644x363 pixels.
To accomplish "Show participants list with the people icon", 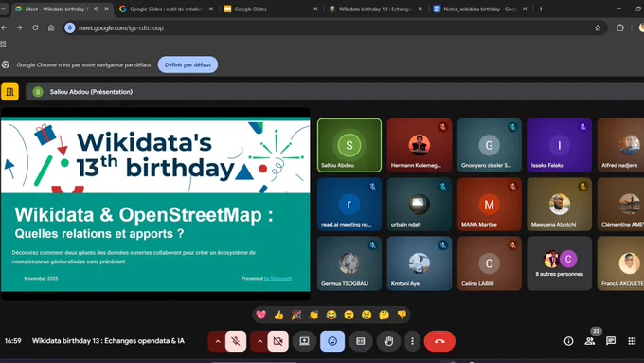I will coord(590,341).
